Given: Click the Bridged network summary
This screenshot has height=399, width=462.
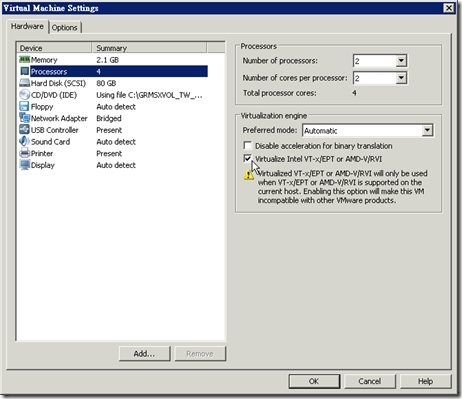Looking at the screenshot, I should point(109,118).
